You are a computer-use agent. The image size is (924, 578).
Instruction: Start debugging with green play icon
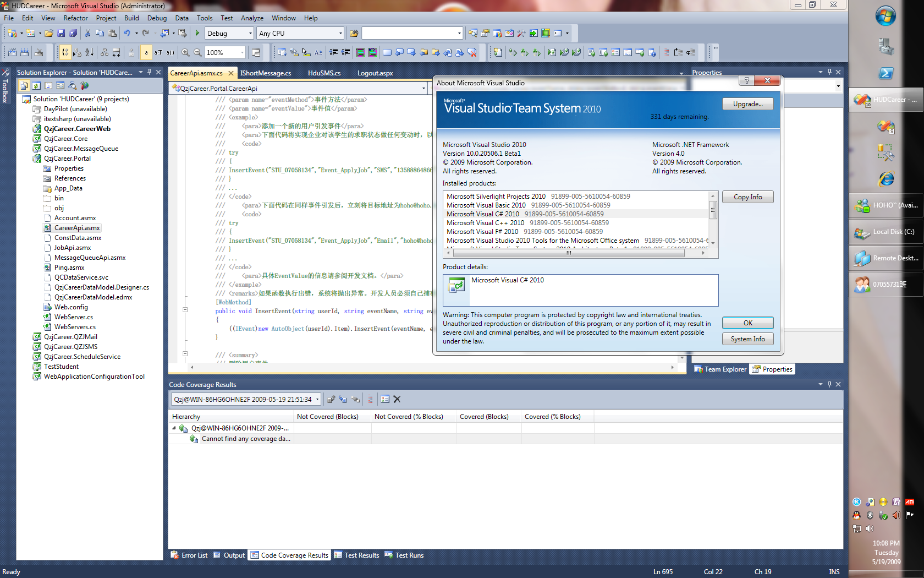point(197,33)
